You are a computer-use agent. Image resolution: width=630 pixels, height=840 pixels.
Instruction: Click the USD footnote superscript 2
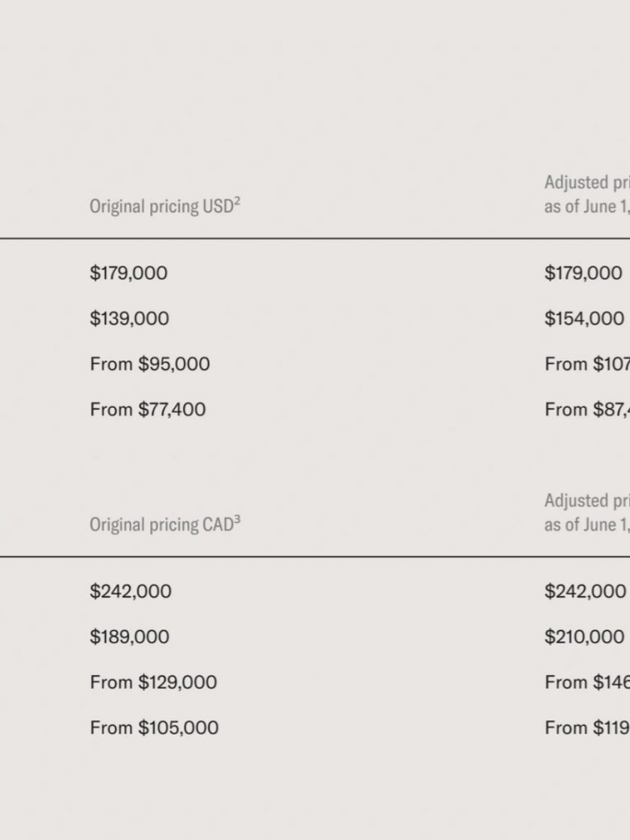click(x=237, y=202)
